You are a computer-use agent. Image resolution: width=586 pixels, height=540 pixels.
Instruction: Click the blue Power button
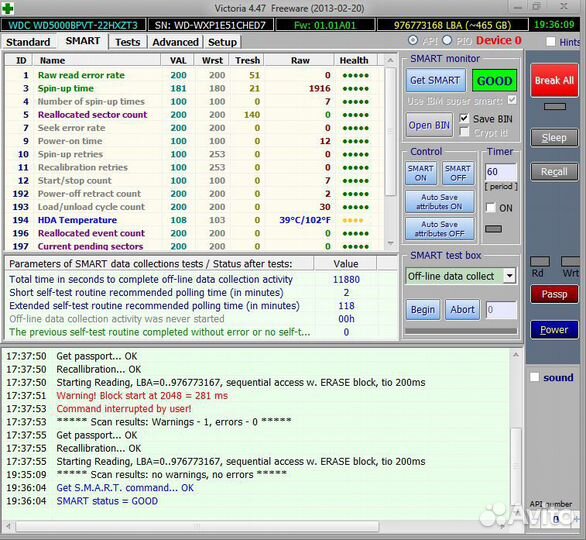(x=554, y=330)
